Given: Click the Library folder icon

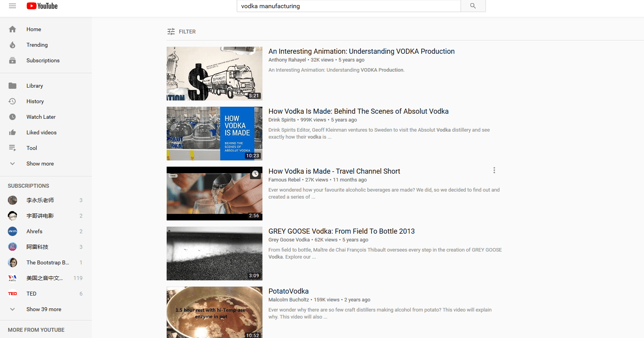Looking at the screenshot, I should 12,86.
